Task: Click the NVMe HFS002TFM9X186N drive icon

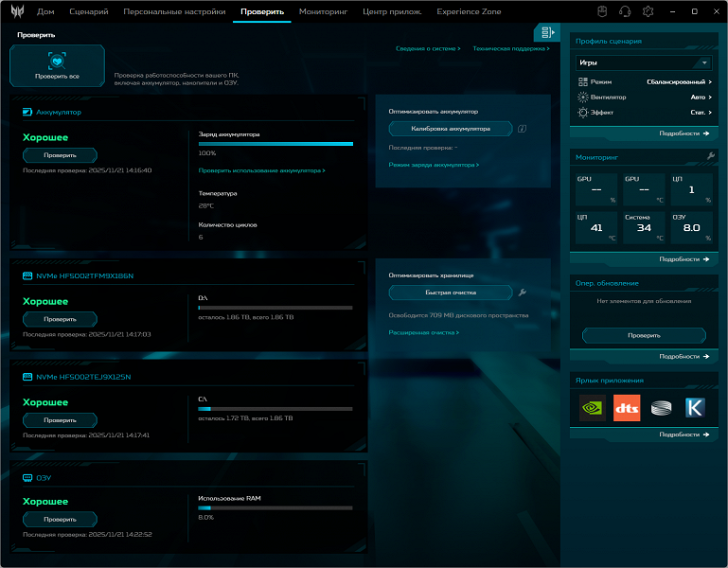Action: point(27,275)
